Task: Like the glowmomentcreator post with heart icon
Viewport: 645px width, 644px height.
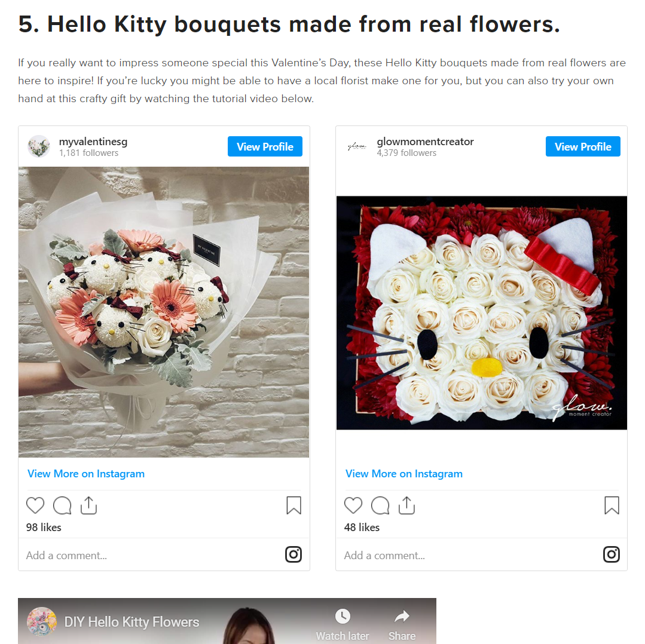Action: click(x=353, y=505)
